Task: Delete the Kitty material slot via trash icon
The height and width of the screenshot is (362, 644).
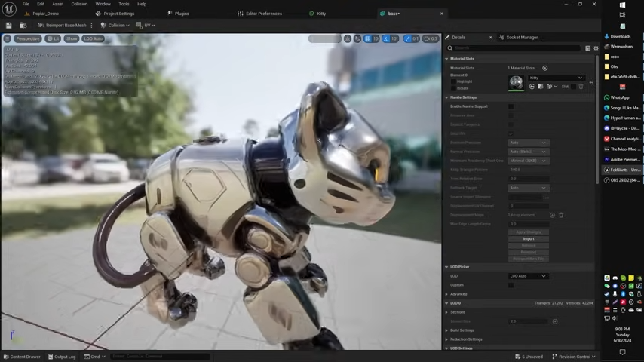Action: (x=581, y=87)
